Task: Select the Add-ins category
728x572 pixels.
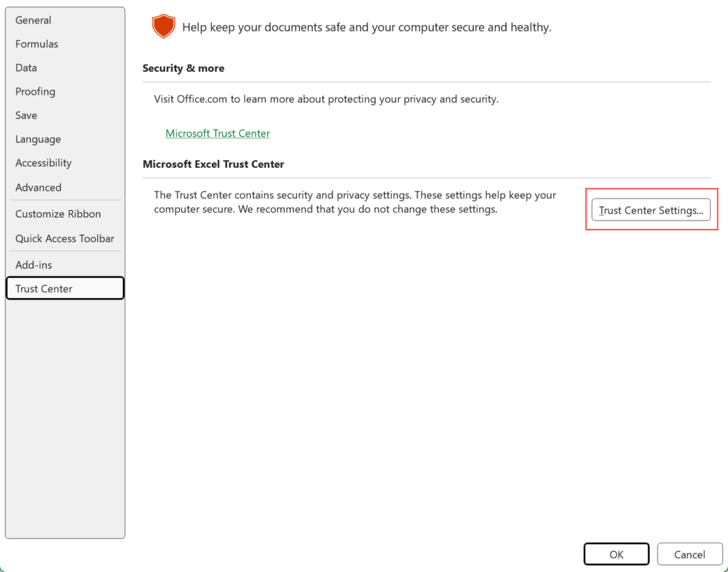Action: tap(33, 264)
